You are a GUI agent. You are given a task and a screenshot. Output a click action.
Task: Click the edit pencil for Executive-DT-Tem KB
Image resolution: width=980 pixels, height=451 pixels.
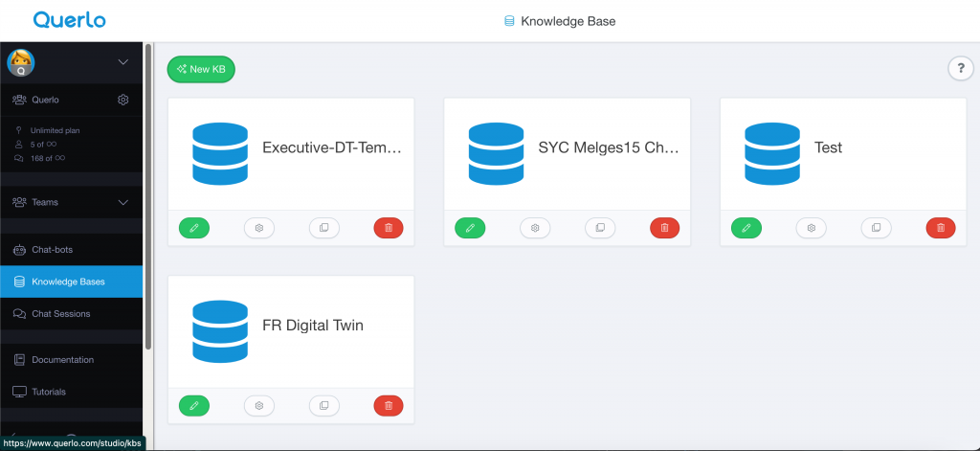(x=193, y=228)
